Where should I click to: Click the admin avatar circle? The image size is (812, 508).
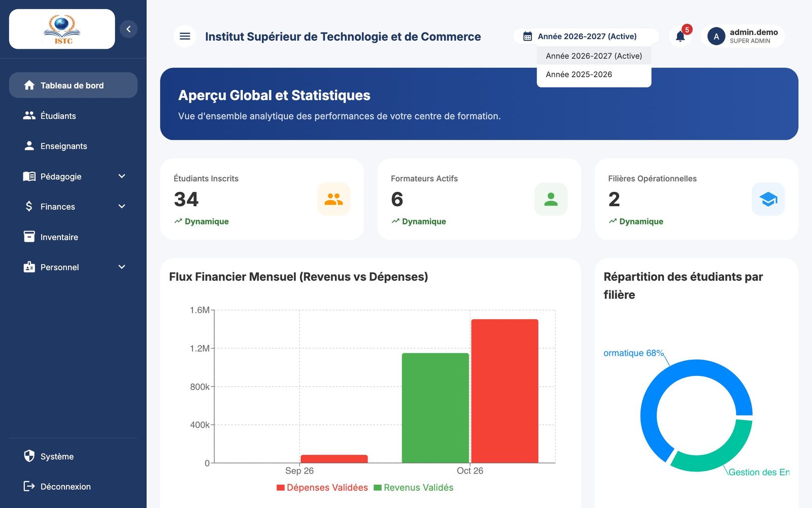[x=716, y=37]
